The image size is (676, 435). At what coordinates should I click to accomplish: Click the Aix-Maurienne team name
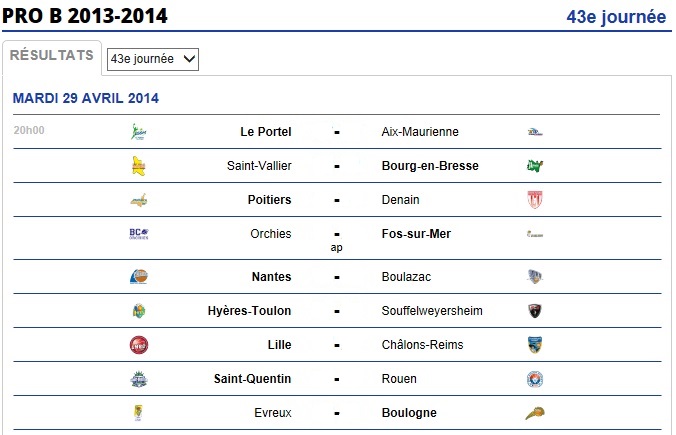[420, 131]
